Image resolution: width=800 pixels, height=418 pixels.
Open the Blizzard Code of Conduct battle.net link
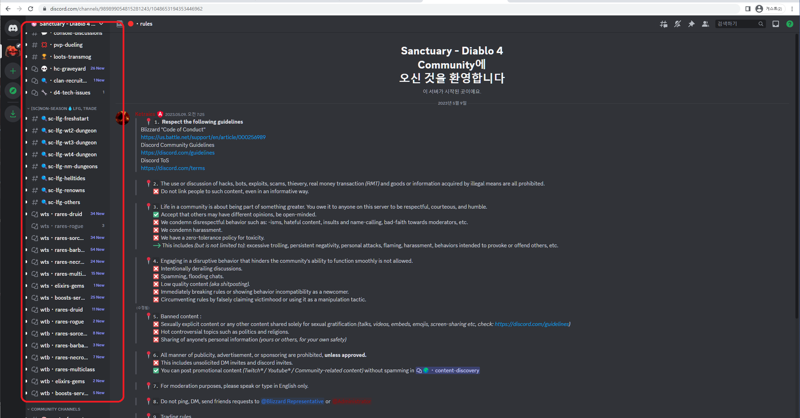coord(203,137)
